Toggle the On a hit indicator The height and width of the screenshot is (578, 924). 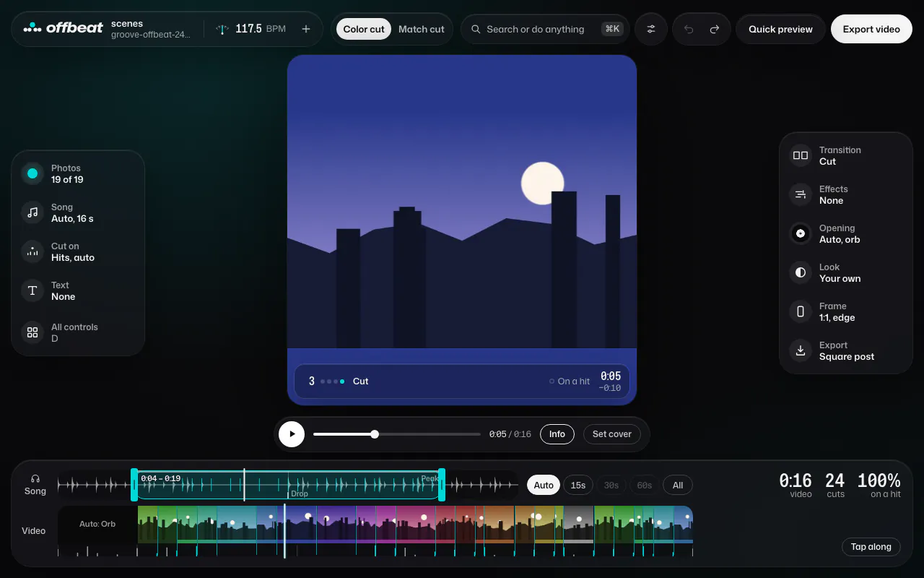[x=570, y=381]
